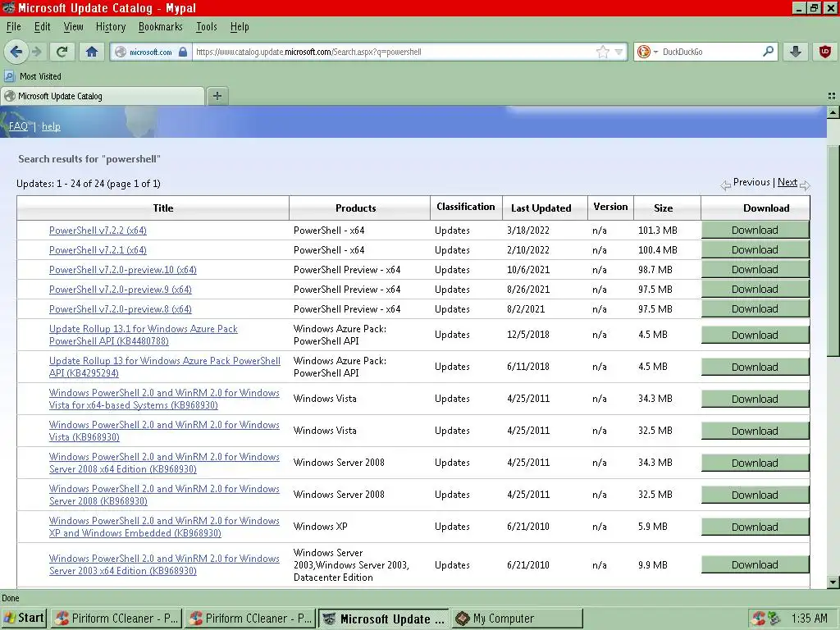Download the 6/11/2018 Update Rollup 13
The width and height of the screenshot is (840, 630).
coord(755,367)
